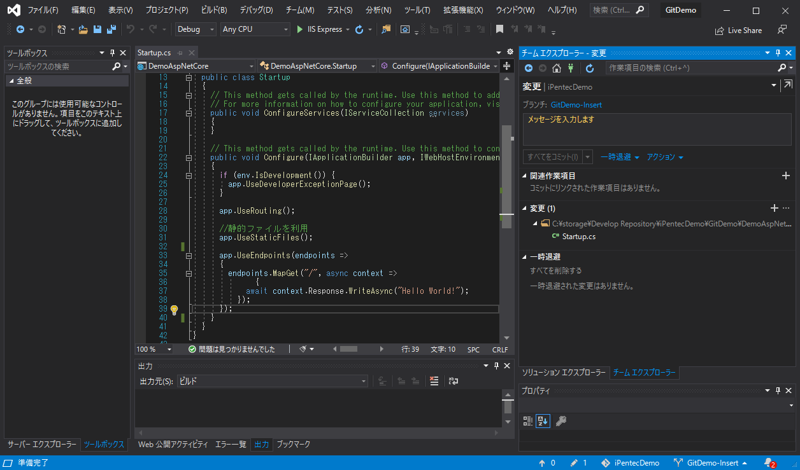
Task: Click the Property Pages wrench icon
Action: 561,421
